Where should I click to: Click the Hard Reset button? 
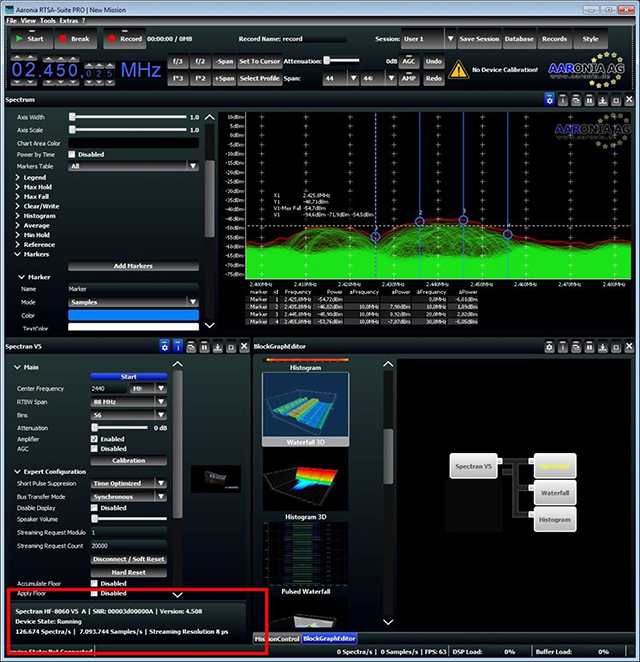pos(128,572)
